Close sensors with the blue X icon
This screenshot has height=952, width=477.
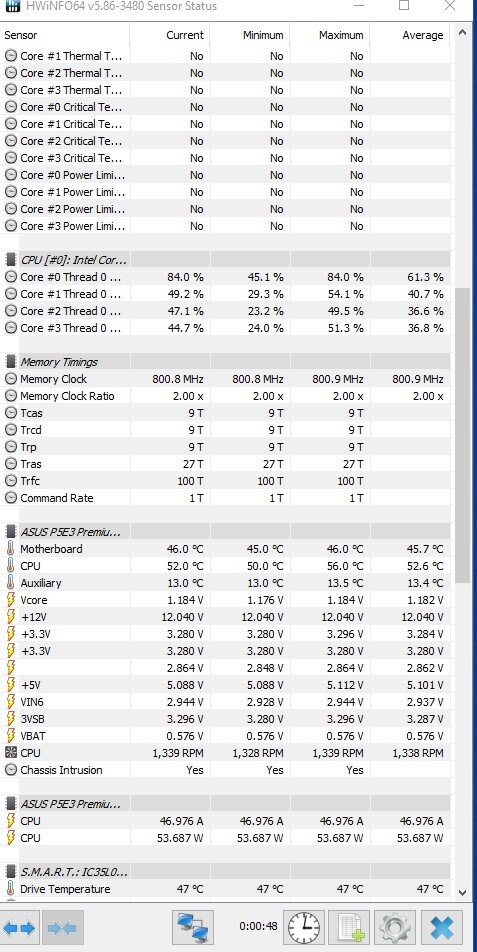[x=442, y=928]
